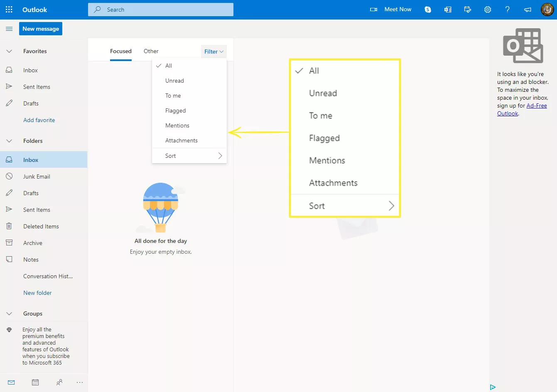Click the New message button
The height and width of the screenshot is (392, 557).
click(x=40, y=29)
